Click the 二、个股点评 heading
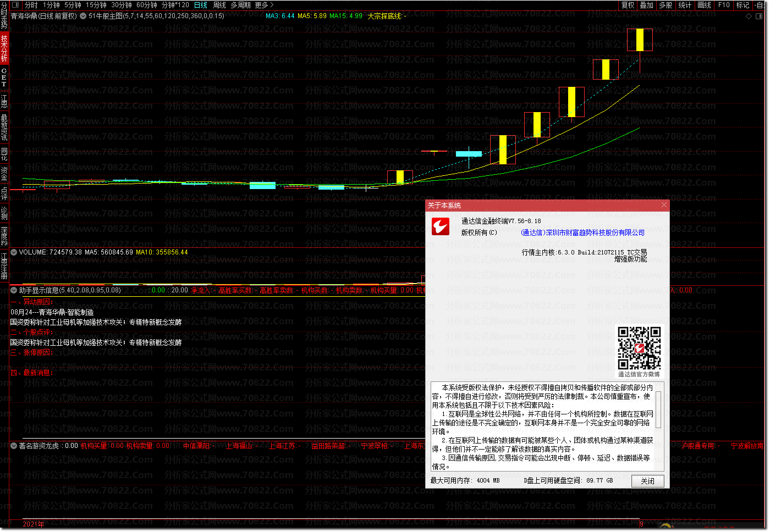Screen dimensions: 770x532 click(31, 332)
